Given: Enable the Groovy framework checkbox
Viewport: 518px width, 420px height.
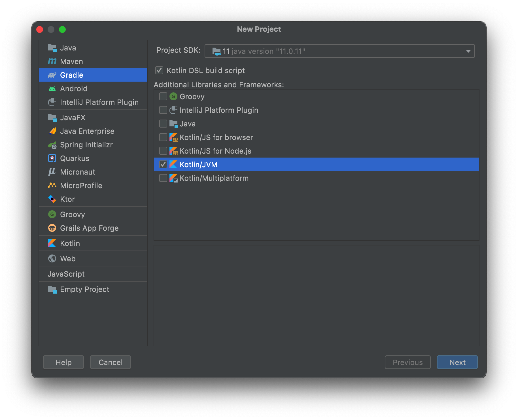Looking at the screenshot, I should pos(163,96).
